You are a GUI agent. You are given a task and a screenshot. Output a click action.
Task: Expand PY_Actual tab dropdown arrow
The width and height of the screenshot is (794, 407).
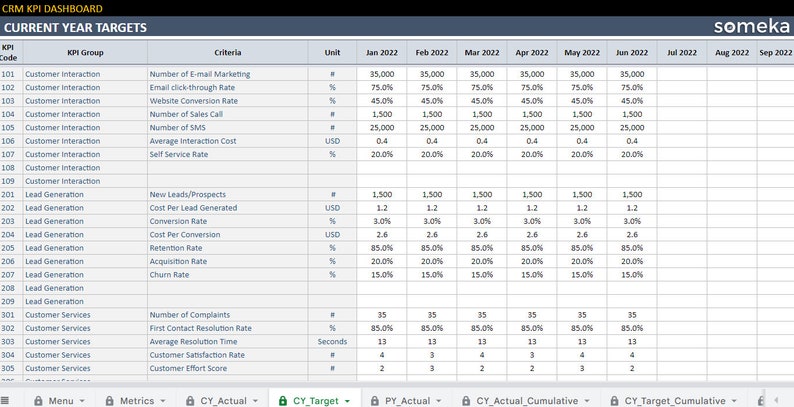click(x=439, y=401)
